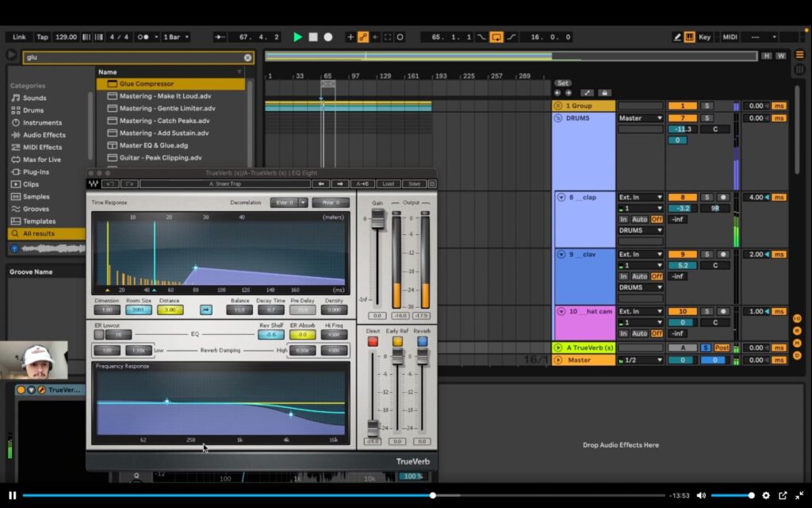This screenshot has height=508, width=812.
Task: Toggle the Distance link arrow button in TrueVerb
Action: coord(205,310)
